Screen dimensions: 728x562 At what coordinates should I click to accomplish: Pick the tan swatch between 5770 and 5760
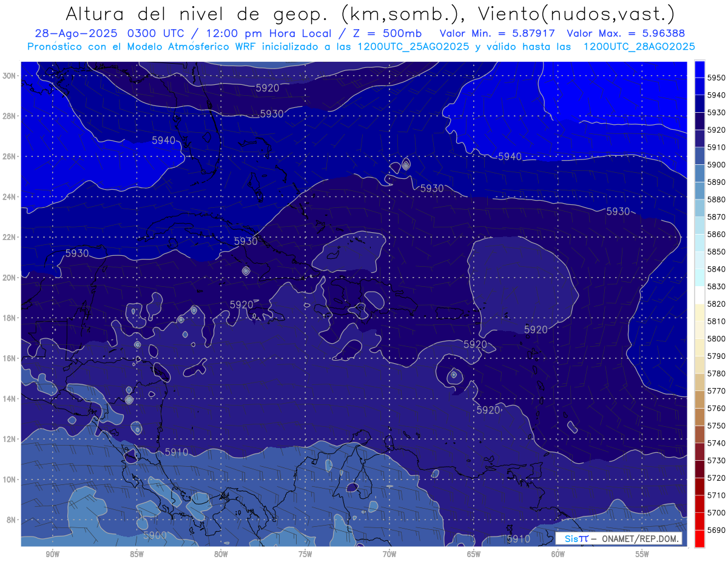pyautogui.click(x=699, y=399)
